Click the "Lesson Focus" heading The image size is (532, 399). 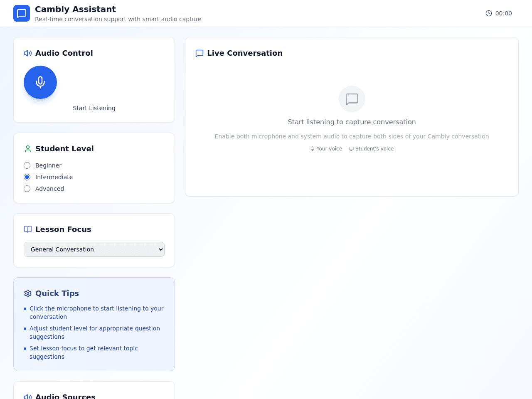coord(63,229)
